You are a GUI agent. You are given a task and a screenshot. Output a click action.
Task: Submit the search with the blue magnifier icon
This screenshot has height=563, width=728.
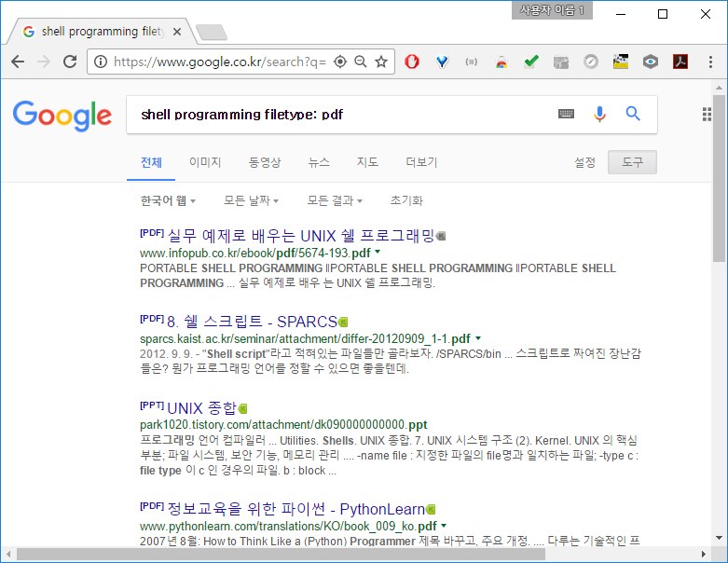coord(633,114)
